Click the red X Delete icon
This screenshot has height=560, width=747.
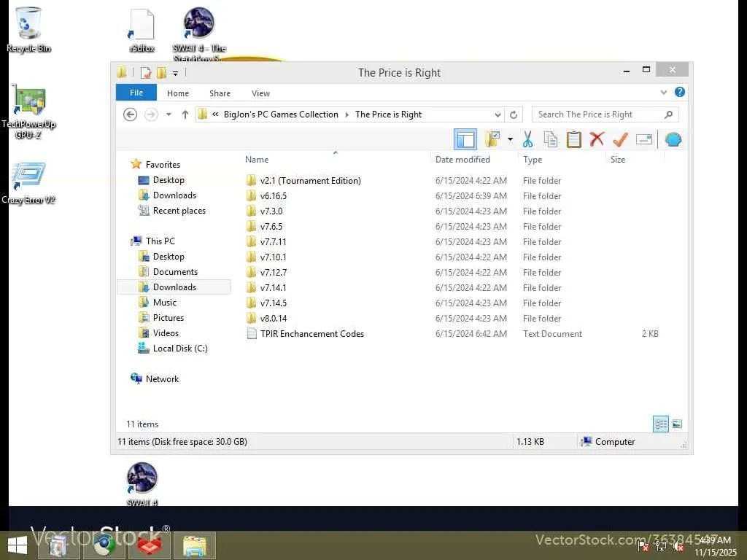[597, 139]
